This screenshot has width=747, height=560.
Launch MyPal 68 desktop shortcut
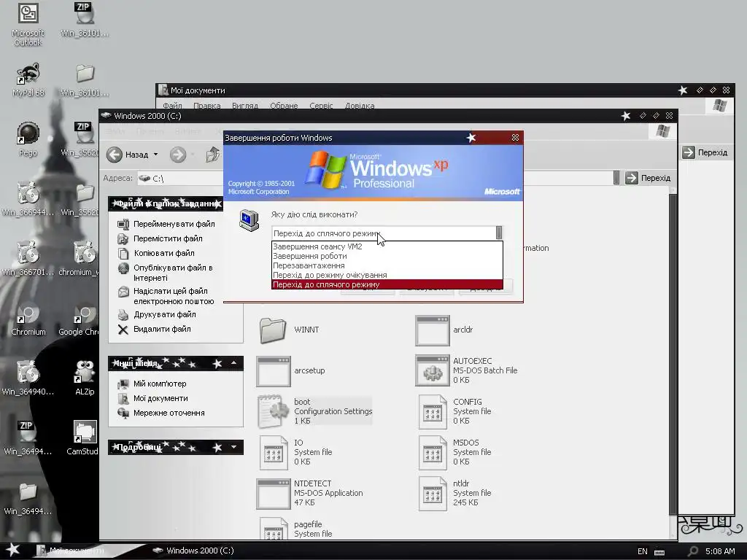28,80
